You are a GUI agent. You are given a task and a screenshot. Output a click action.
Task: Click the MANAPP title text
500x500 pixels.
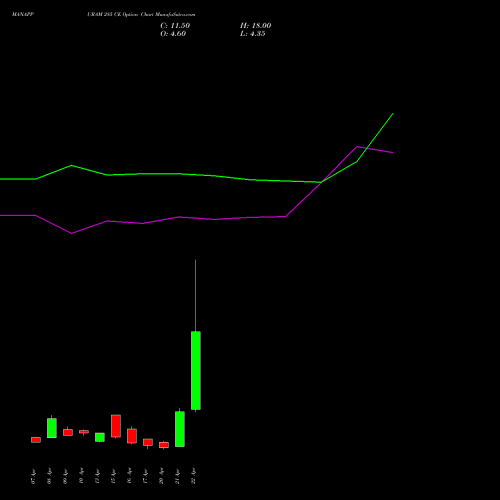click(23, 15)
